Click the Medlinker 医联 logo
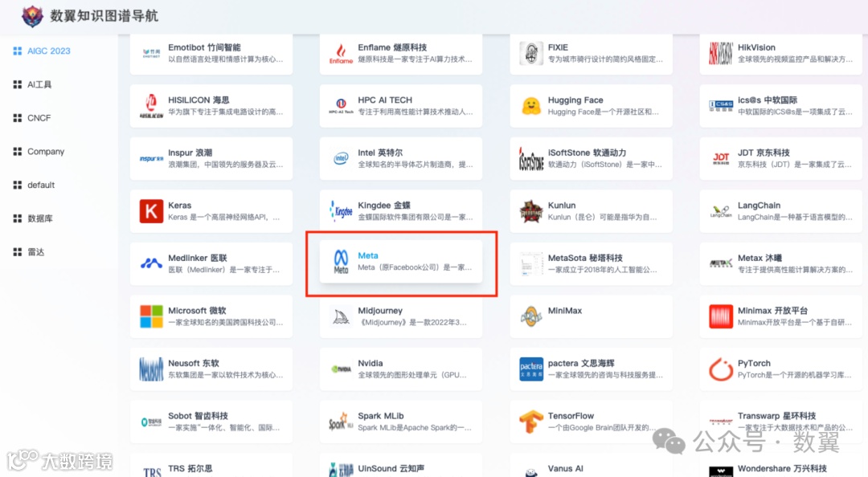The height and width of the screenshot is (477, 868). (x=151, y=263)
